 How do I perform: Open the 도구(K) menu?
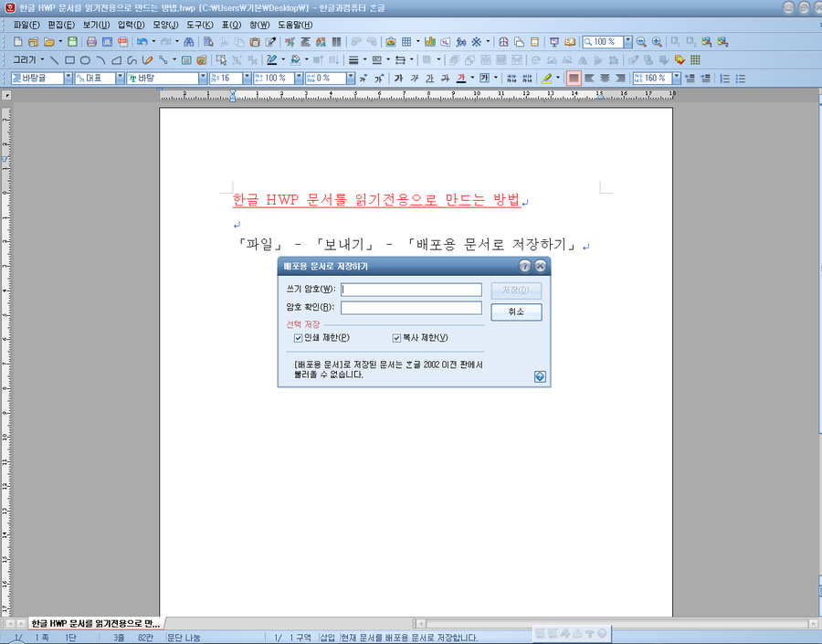(x=200, y=25)
